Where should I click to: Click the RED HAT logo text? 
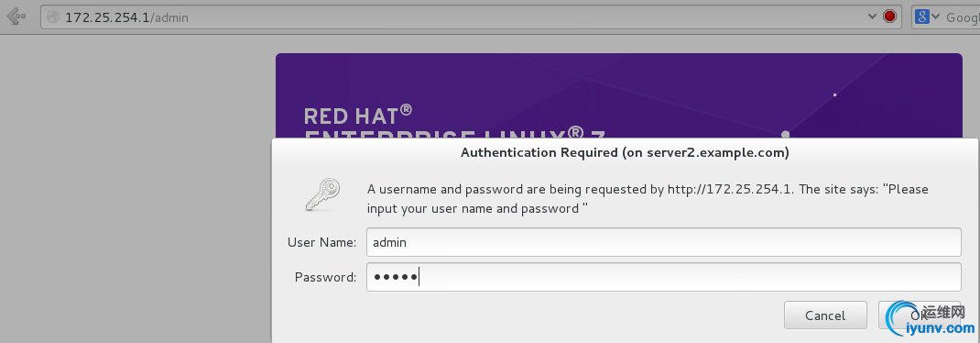tap(357, 116)
